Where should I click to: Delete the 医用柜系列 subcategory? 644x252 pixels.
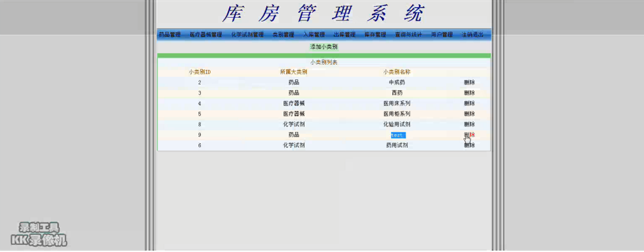[x=469, y=114]
